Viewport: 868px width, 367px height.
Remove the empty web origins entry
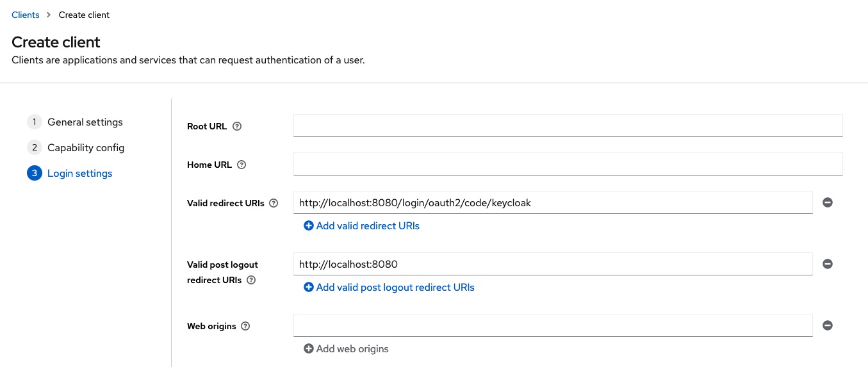828,325
